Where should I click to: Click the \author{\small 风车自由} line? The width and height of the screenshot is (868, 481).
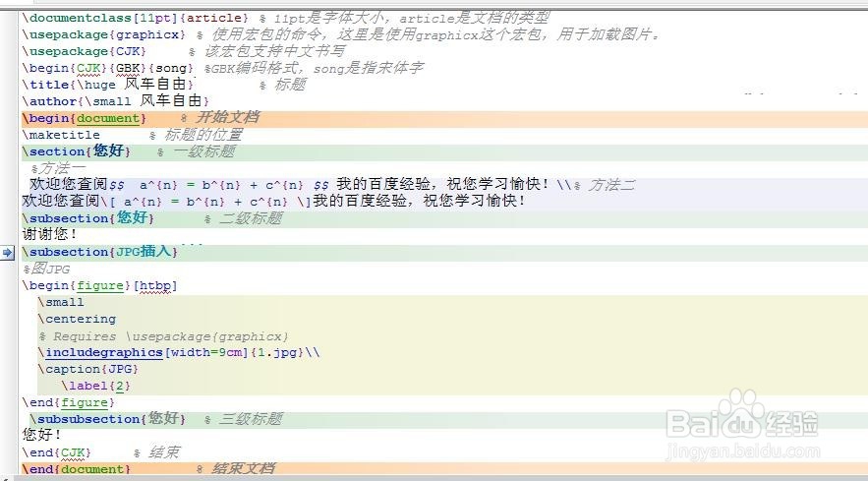pos(116,101)
